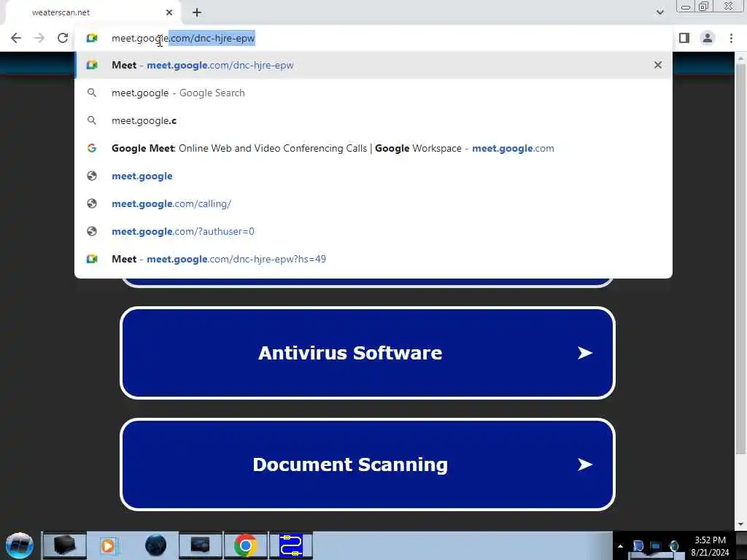This screenshot has height=560, width=747.
Task: Click the browser forward arrow
Action: pyautogui.click(x=39, y=38)
